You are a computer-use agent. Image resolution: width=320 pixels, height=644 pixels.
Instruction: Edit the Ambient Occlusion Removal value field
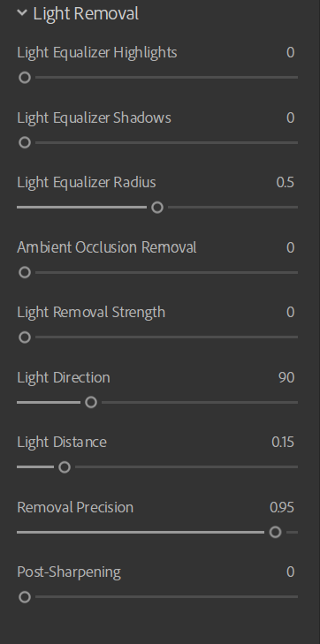(291, 247)
